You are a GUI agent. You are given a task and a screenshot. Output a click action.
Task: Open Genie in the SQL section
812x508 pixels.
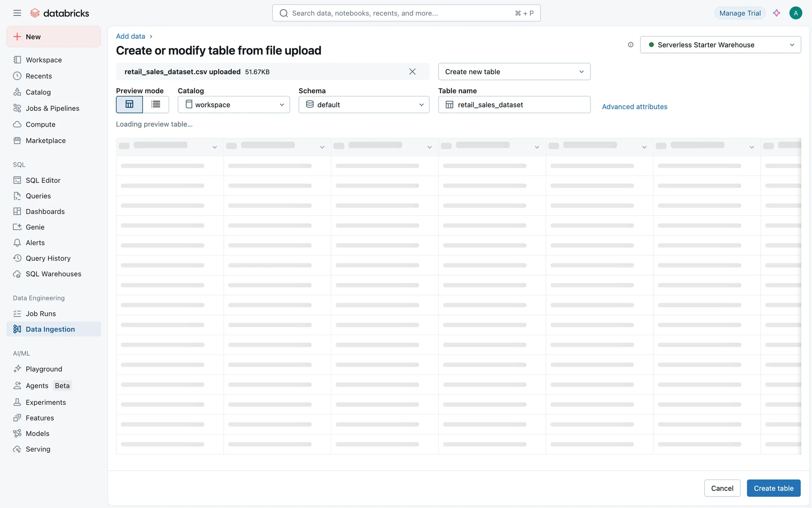click(x=35, y=227)
